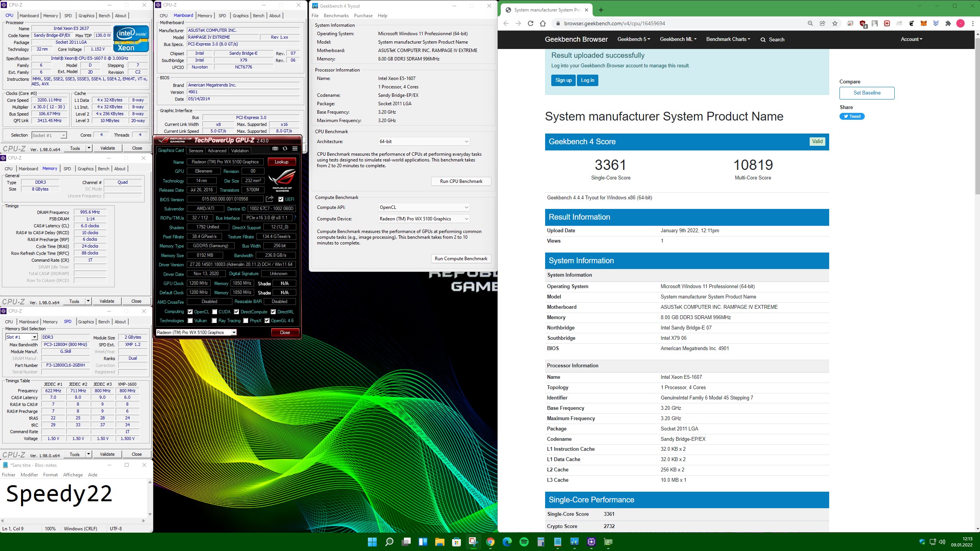The image size is (980, 551).
Task: Click the Tweet share button
Action: 852,116
